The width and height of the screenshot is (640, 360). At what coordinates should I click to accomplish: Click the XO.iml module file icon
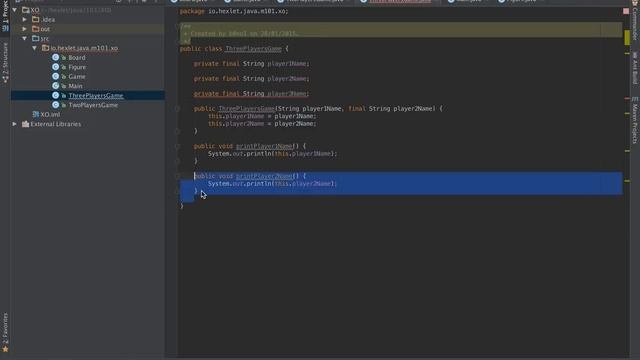click(36, 114)
